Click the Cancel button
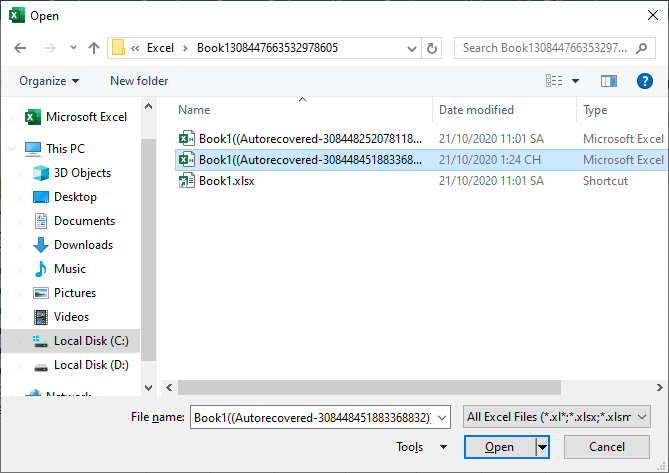This screenshot has height=473, width=669. (606, 447)
